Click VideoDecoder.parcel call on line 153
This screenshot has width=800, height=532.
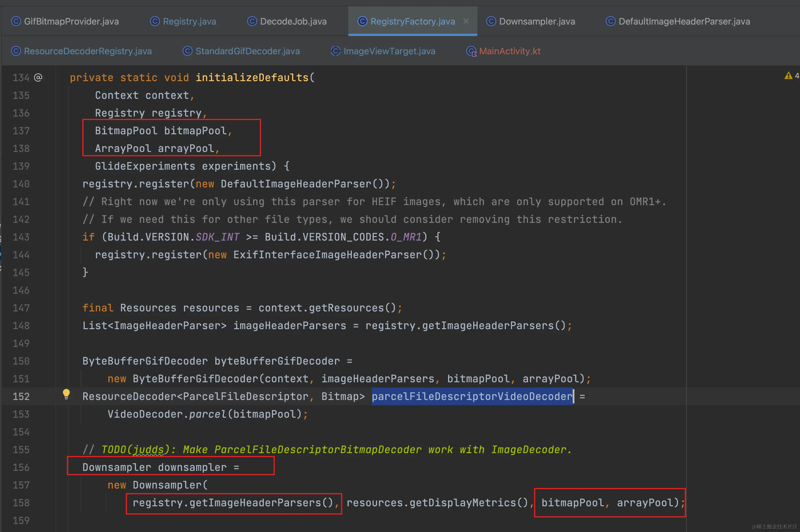[x=167, y=414]
